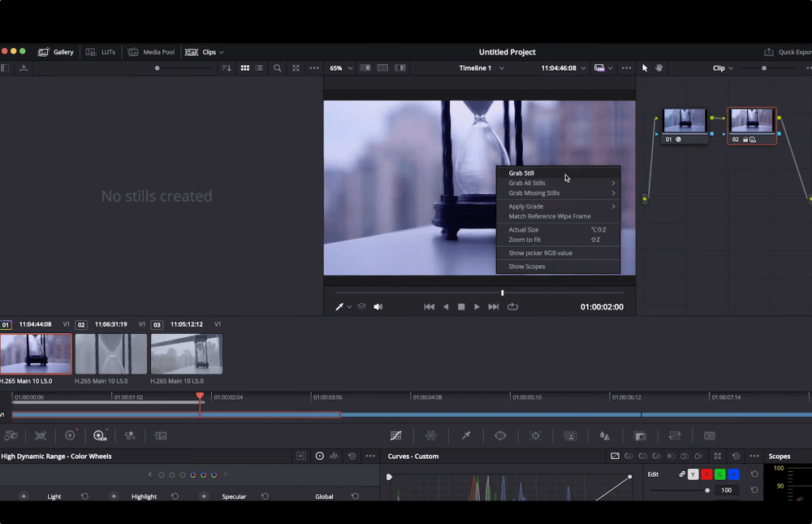
Task: Adjust the node graph zoom slider
Action: pyautogui.click(x=764, y=68)
